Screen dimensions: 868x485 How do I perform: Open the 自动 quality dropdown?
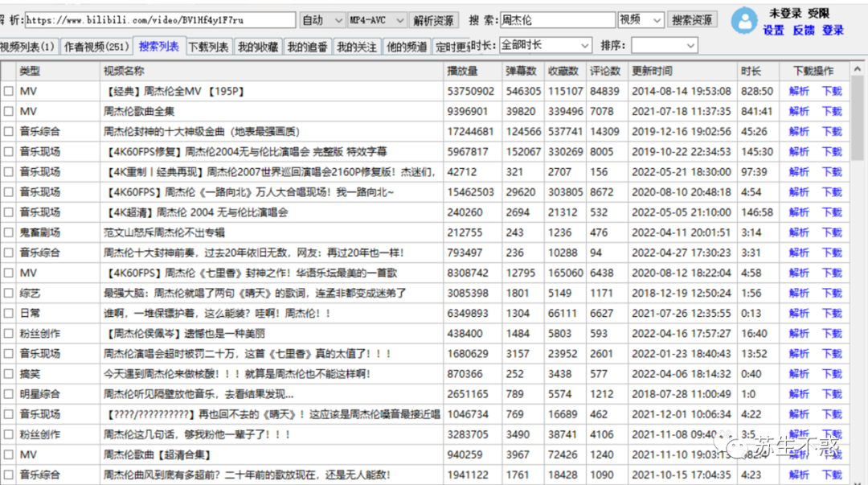coord(322,20)
